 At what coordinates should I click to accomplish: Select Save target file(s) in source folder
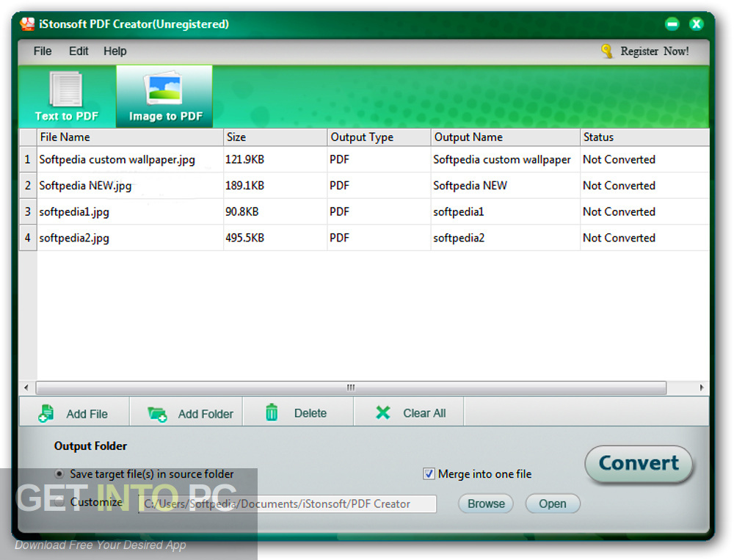59,474
